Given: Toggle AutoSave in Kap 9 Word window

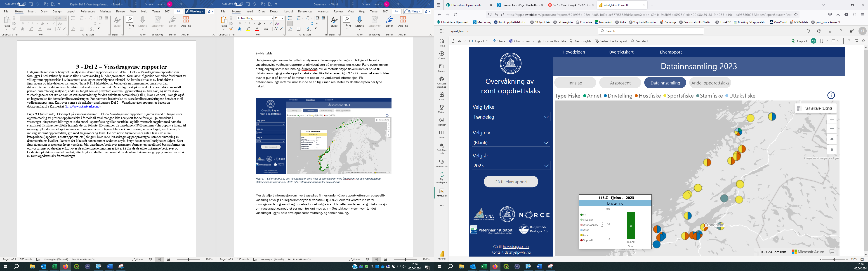Looking at the screenshot, I should coord(21,4).
